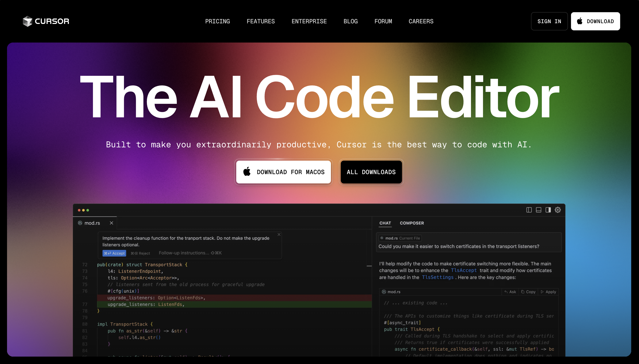Accept the AI code suggestion
Viewport: 639px width, 364px height.
(x=114, y=253)
